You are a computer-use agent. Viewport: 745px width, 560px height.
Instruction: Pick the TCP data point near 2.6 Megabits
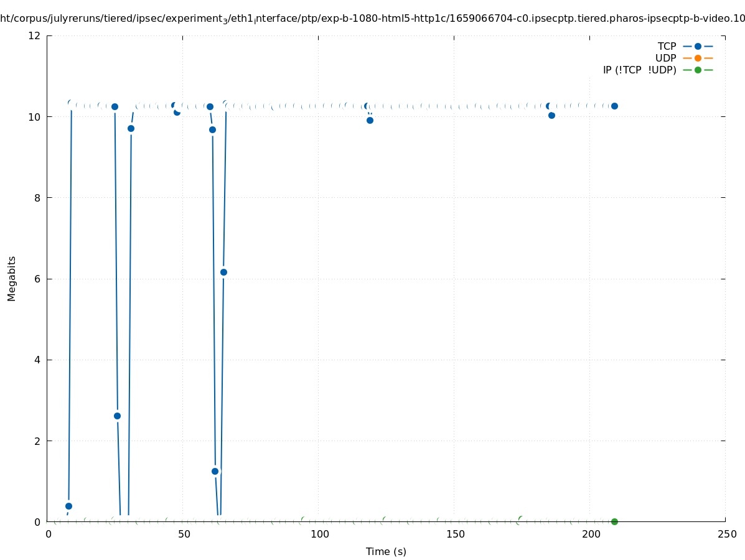click(117, 416)
